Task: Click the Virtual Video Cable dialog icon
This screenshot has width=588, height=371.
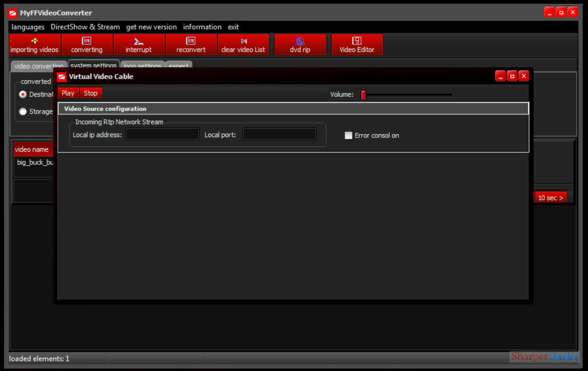Action: (62, 77)
